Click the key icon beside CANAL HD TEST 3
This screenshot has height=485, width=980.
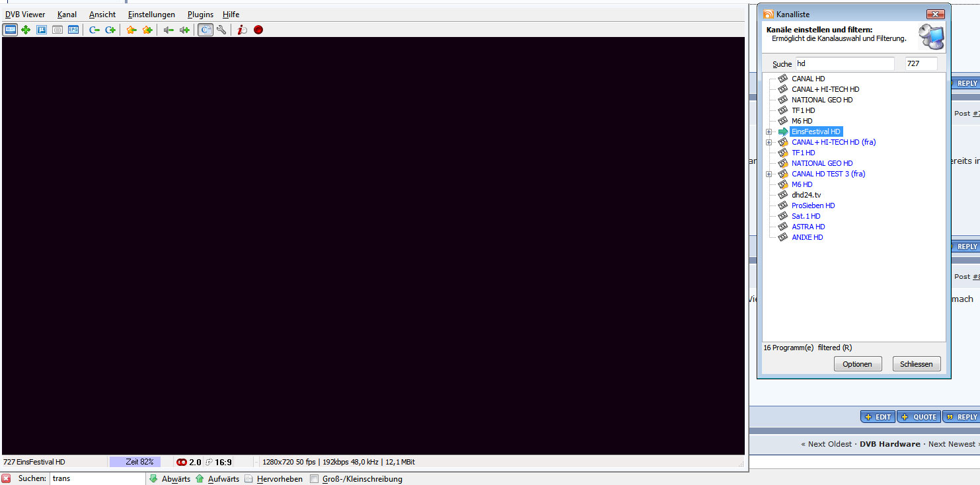783,174
